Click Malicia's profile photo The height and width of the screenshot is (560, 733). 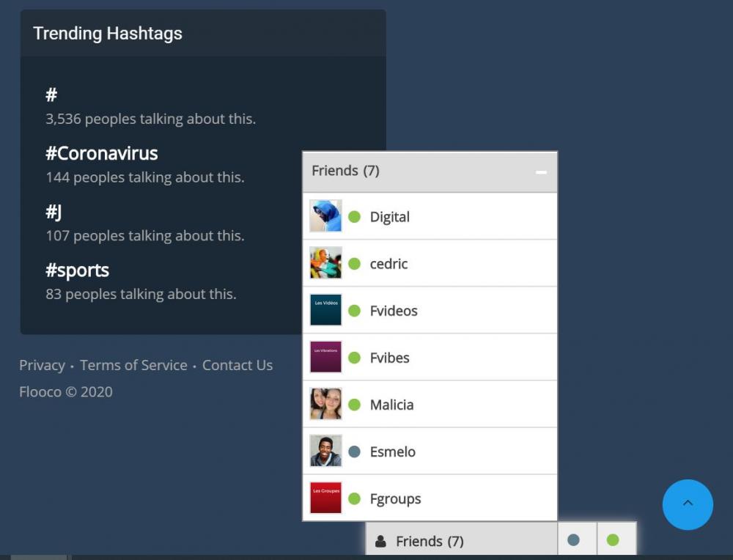tap(325, 404)
